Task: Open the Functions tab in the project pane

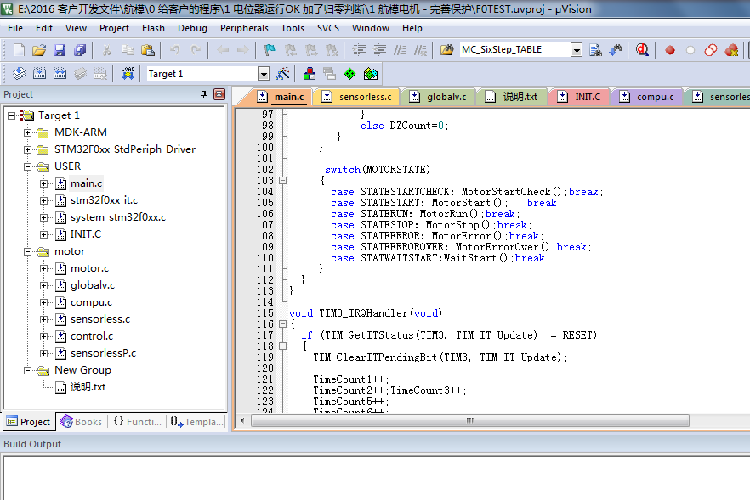Action: pyautogui.click(x=137, y=422)
